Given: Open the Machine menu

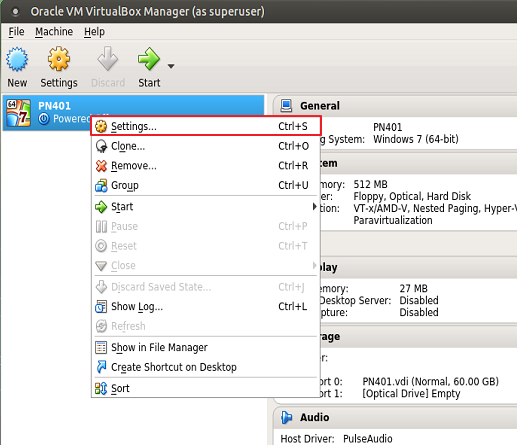Looking at the screenshot, I should [x=54, y=32].
